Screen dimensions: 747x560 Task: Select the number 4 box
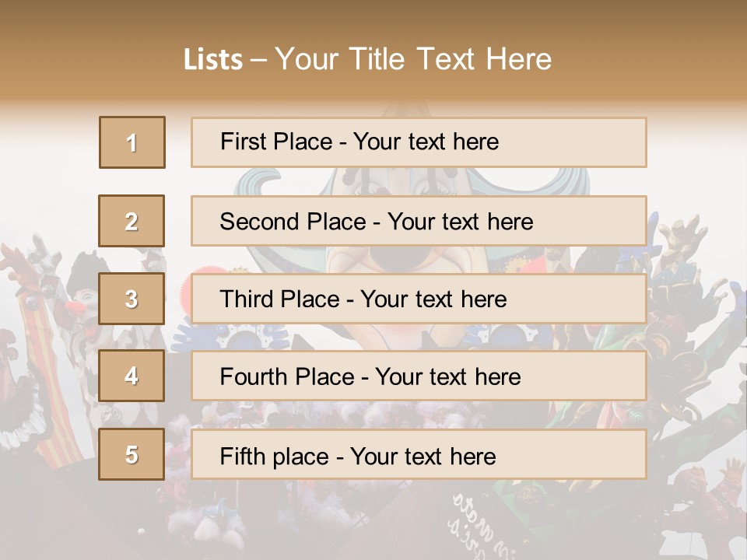coord(132,376)
